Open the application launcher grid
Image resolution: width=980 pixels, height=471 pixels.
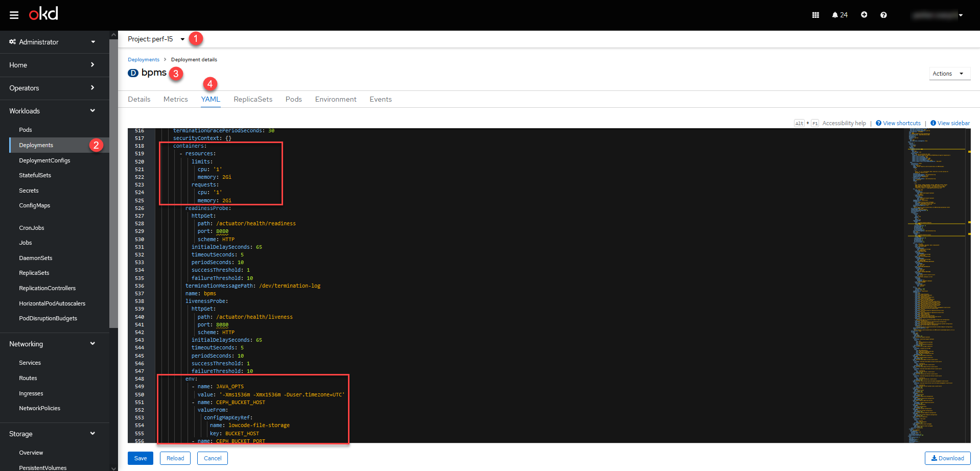(815, 15)
